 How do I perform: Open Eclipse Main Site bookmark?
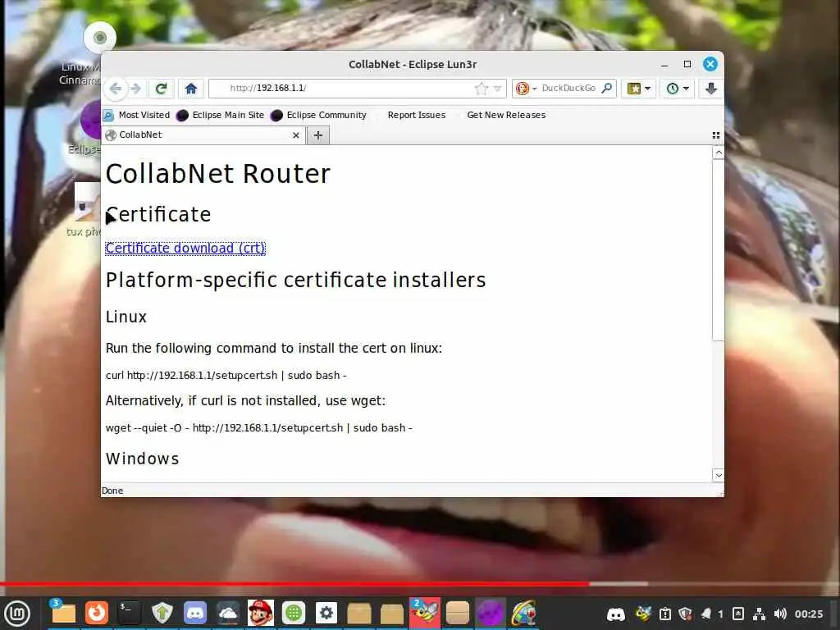coord(220,115)
